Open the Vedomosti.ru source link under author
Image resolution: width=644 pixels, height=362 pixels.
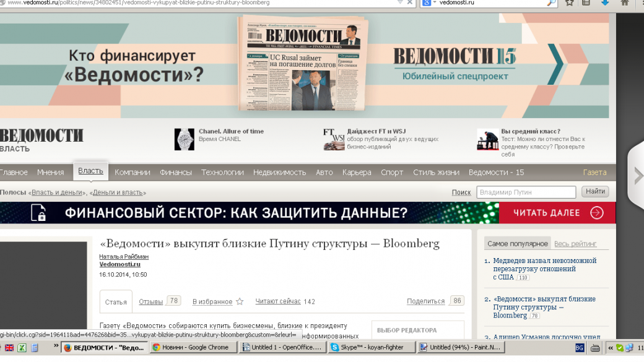120,264
